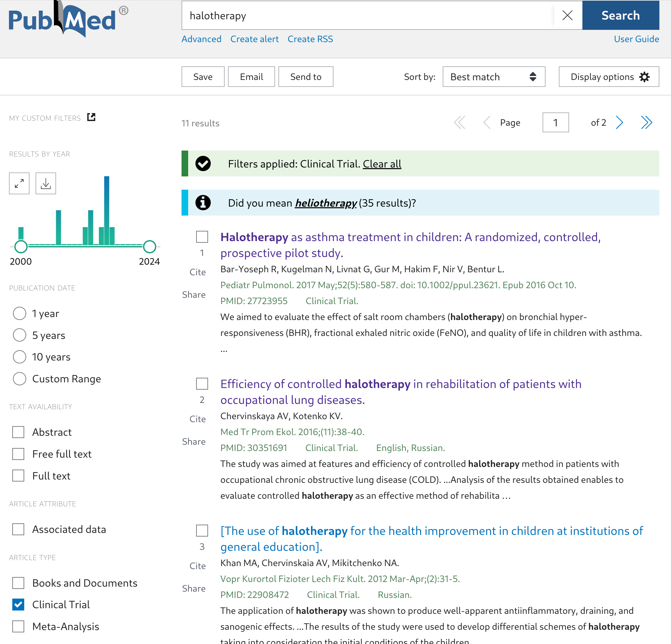Click the PubMed logo
The width and height of the screenshot is (671, 644).
pos(68,19)
